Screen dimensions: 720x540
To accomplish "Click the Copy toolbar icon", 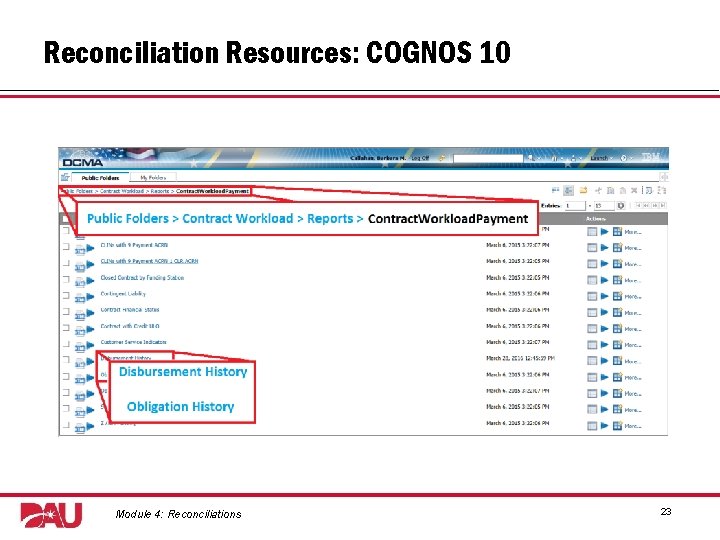I will 610,190.
